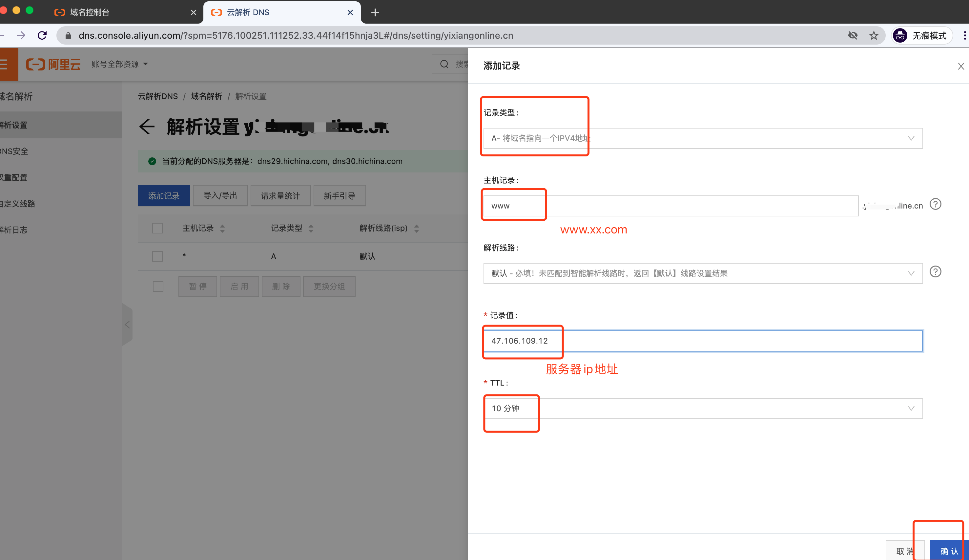Open the 记录类型 dropdown
The width and height of the screenshot is (969, 560).
(x=703, y=138)
